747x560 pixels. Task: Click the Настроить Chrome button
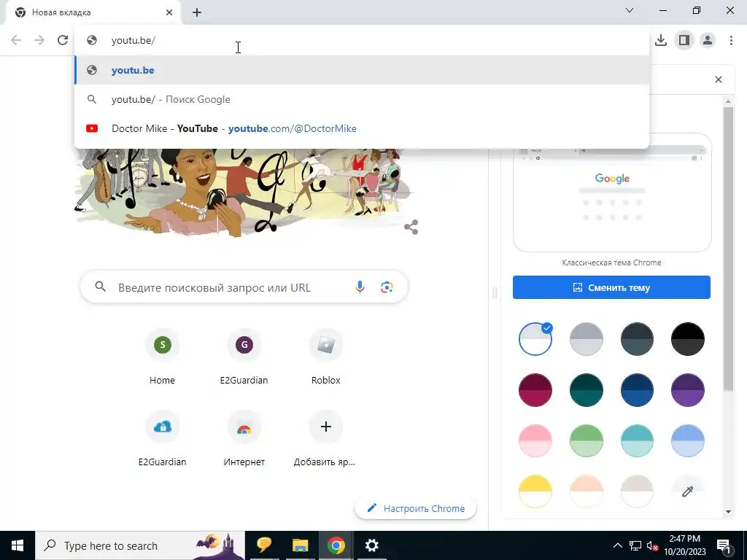(x=416, y=508)
